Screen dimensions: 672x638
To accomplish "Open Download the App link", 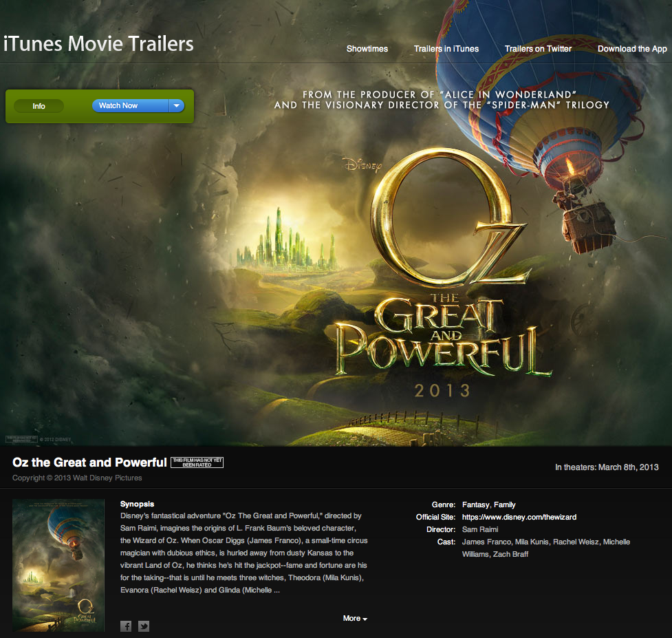I will [x=632, y=49].
